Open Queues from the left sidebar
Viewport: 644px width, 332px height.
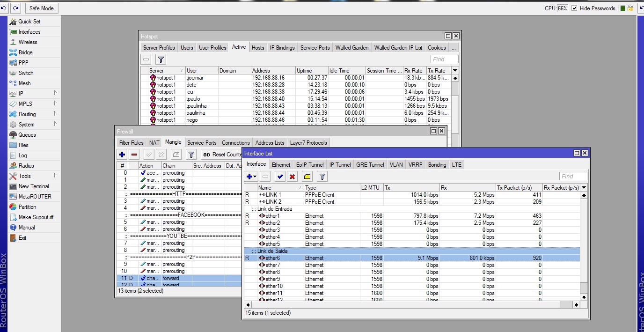coord(27,135)
